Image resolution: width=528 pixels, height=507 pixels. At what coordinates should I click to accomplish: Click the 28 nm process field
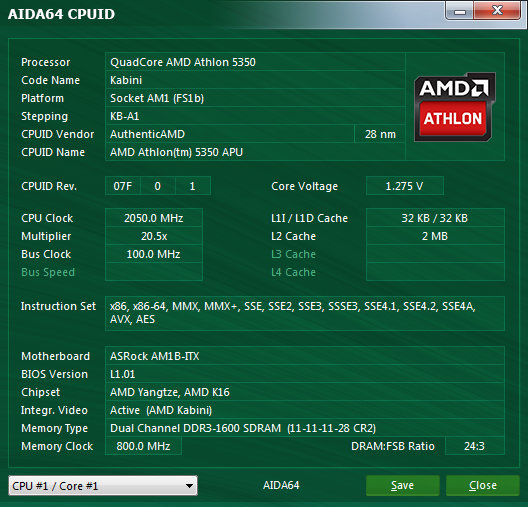[380, 134]
